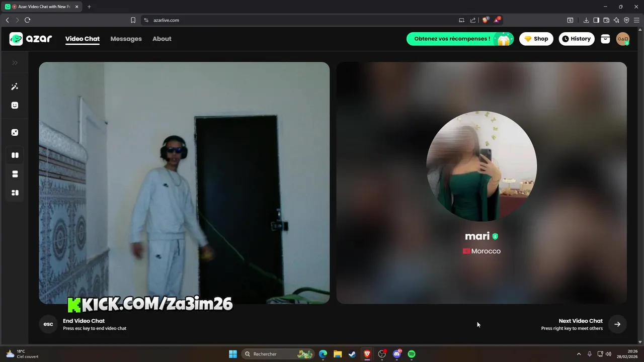Share this page icon

473,20
